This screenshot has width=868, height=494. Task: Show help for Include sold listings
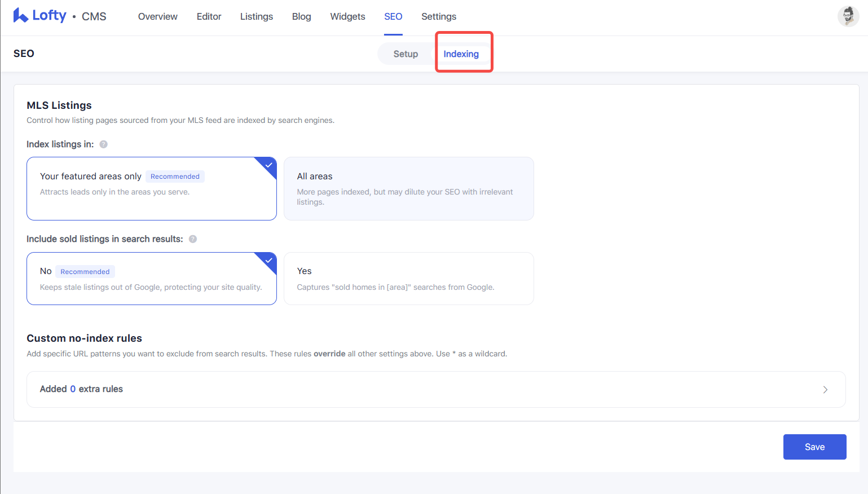click(193, 239)
